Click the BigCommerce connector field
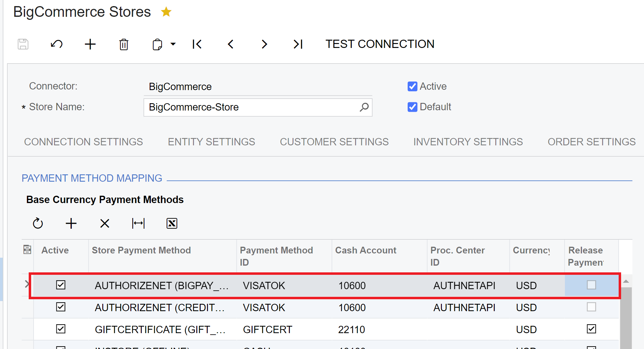This screenshot has height=349, width=644. (258, 87)
